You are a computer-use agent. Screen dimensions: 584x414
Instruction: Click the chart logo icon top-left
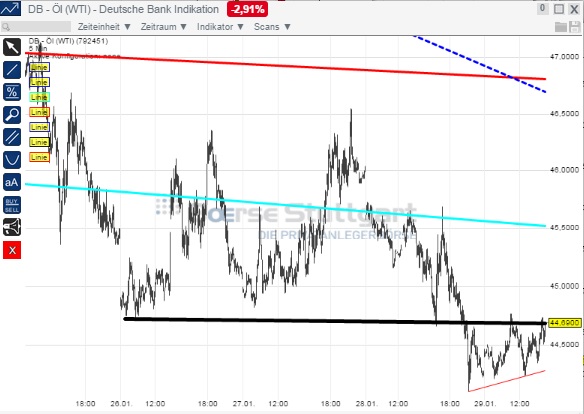click(10, 9)
